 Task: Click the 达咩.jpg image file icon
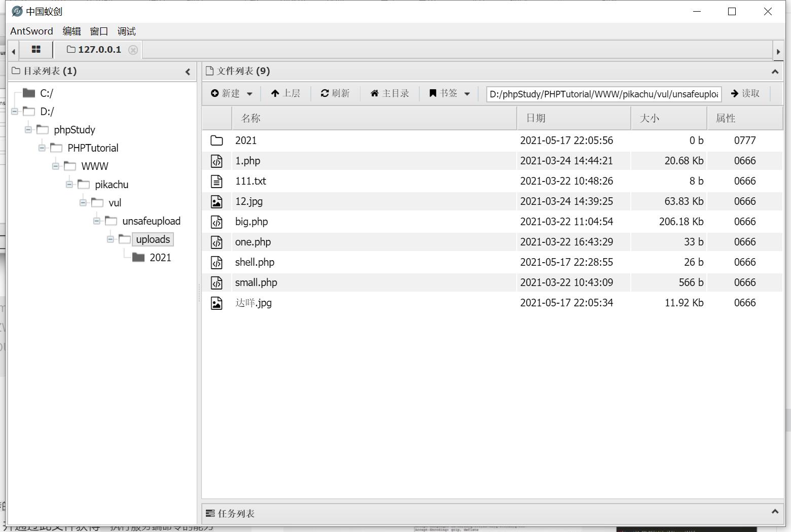[217, 303]
